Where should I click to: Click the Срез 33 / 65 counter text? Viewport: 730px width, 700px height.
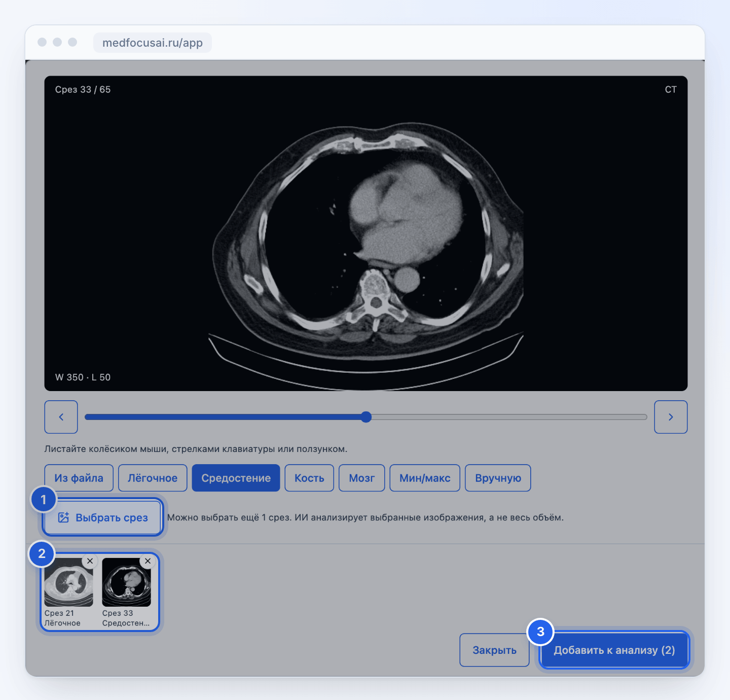pyautogui.click(x=83, y=89)
